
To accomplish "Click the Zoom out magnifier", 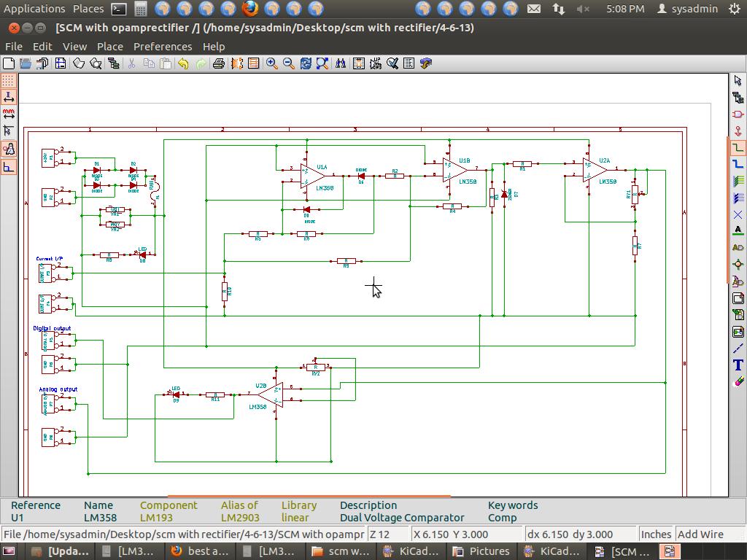I will tap(289, 63).
